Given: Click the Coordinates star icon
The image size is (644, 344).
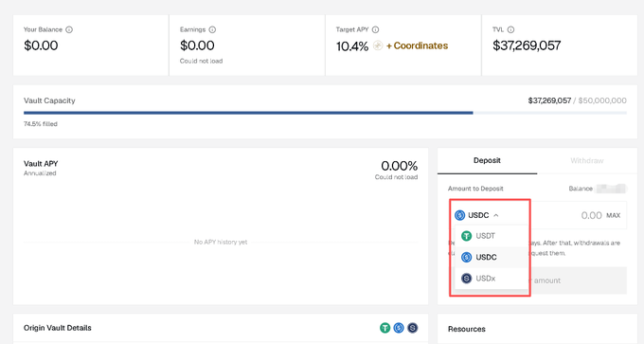Looking at the screenshot, I should click(x=378, y=45).
